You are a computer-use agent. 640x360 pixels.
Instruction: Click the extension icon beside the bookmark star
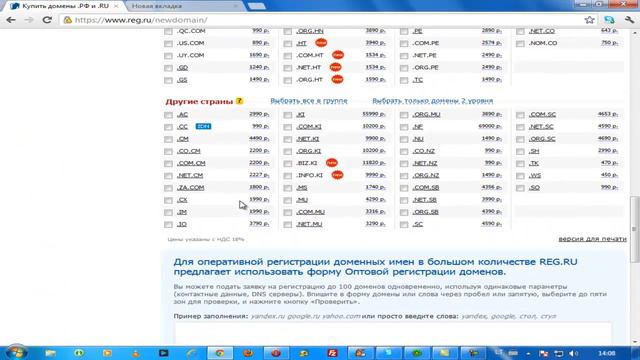(x=609, y=20)
